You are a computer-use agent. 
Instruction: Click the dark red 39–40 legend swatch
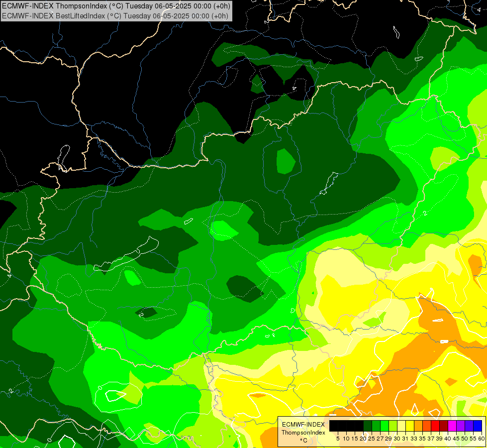click(444, 426)
